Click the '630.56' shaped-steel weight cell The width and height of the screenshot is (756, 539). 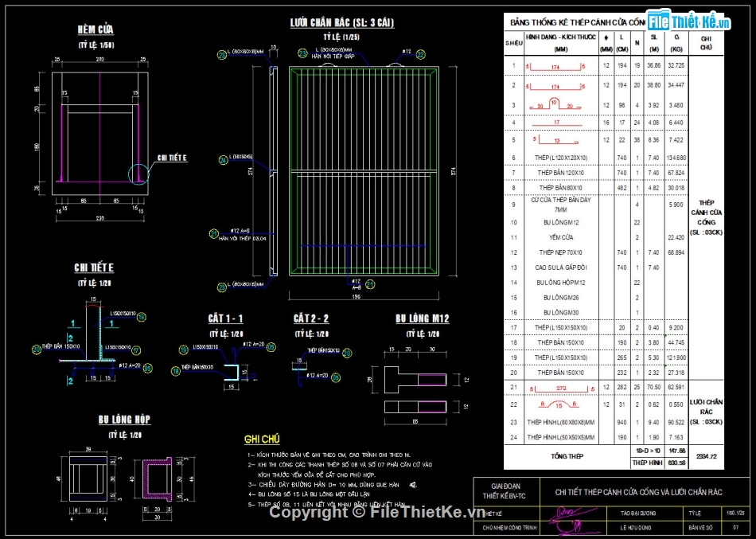tap(677, 463)
